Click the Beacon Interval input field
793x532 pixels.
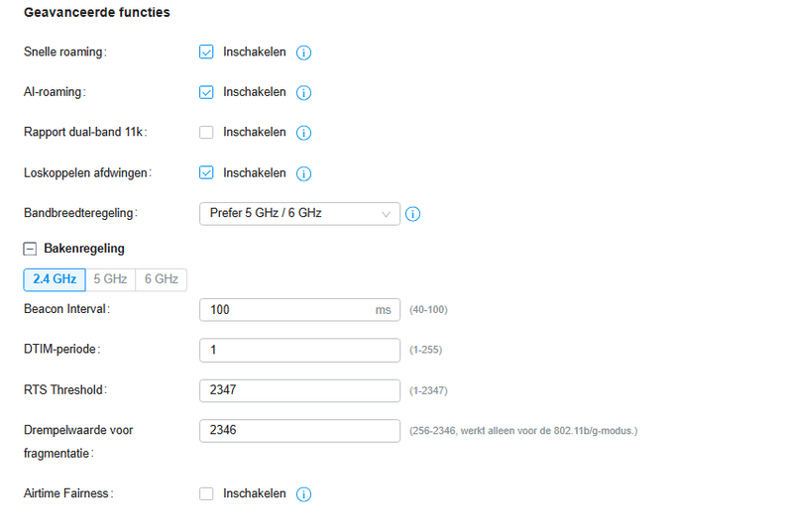click(287, 310)
